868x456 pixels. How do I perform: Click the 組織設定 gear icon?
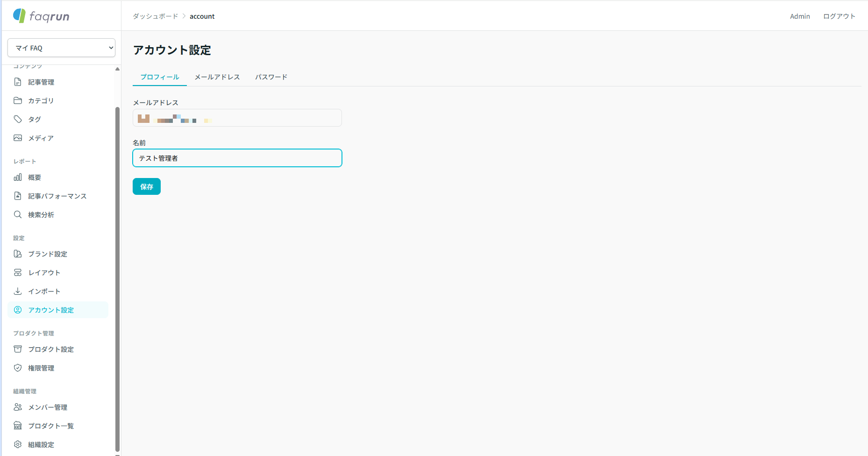coord(18,444)
